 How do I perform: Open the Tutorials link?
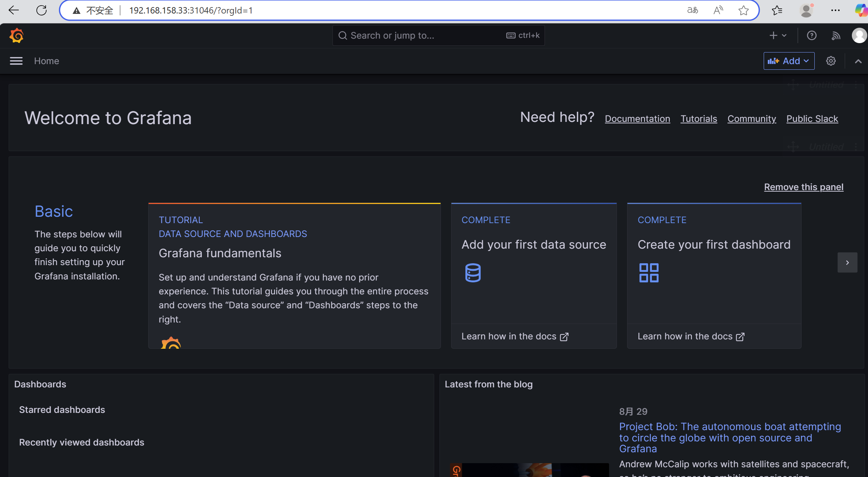pos(699,119)
